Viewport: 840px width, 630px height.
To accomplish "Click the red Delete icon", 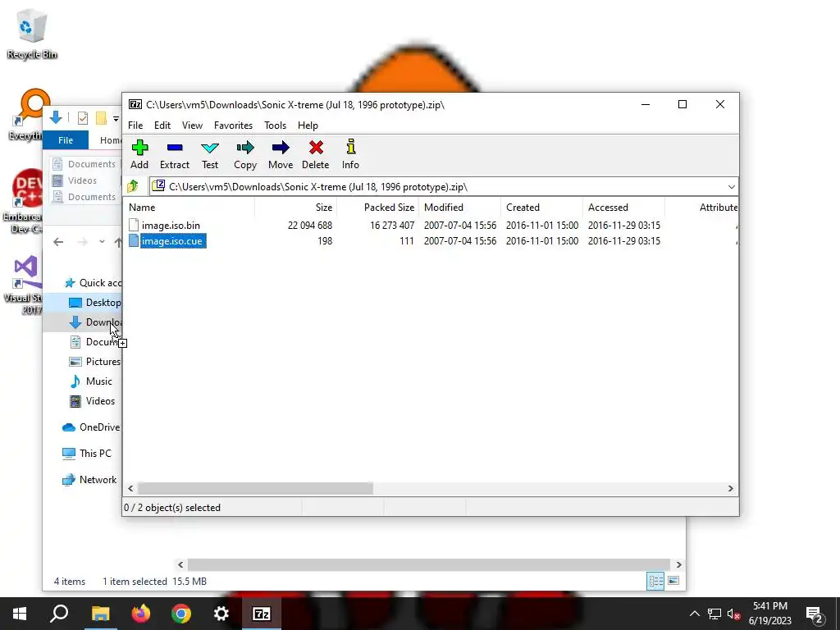I will pos(316,154).
